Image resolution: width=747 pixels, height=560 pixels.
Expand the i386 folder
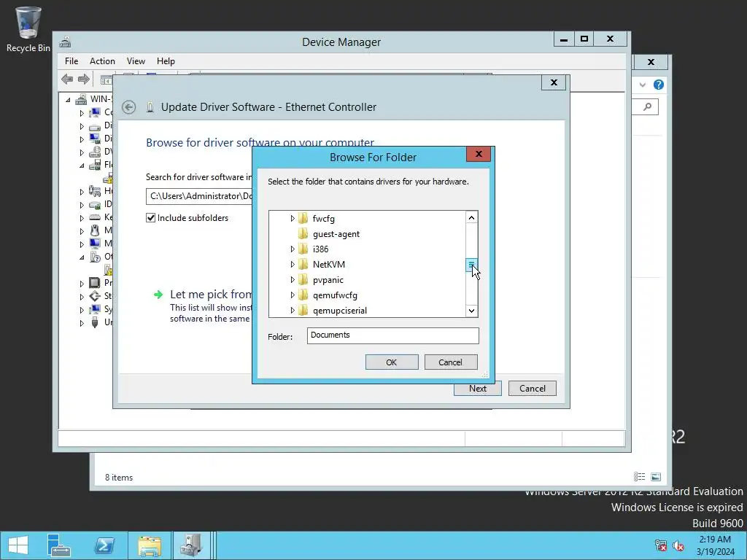(293, 249)
